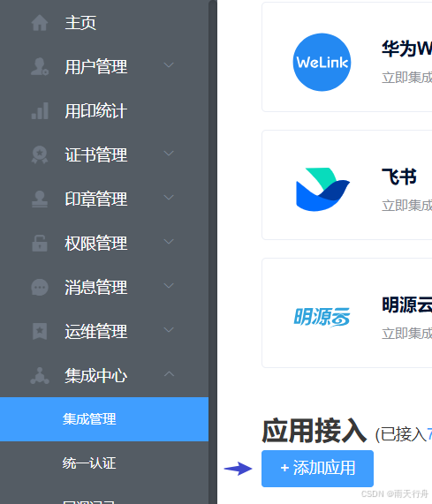Select the 集成管理 submenu item
Image resolution: width=432 pixels, height=504 pixels.
tap(104, 419)
